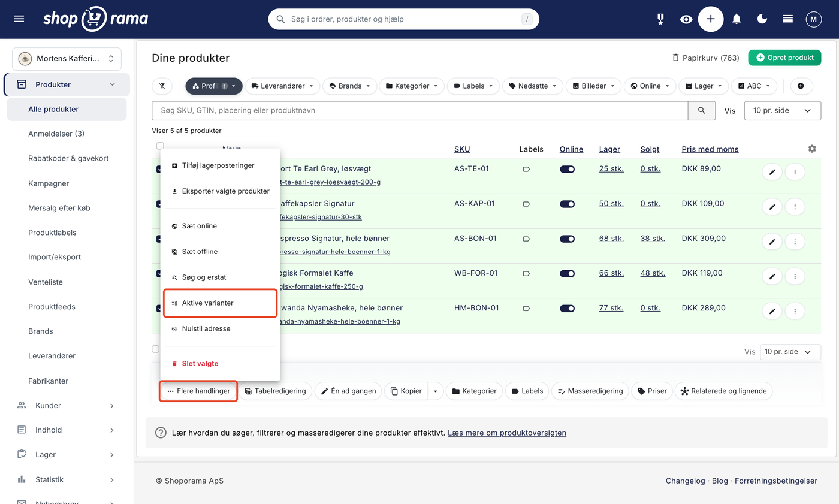This screenshot has height=504, width=839.
Task: Click the add filter plus icon
Action: tap(801, 86)
